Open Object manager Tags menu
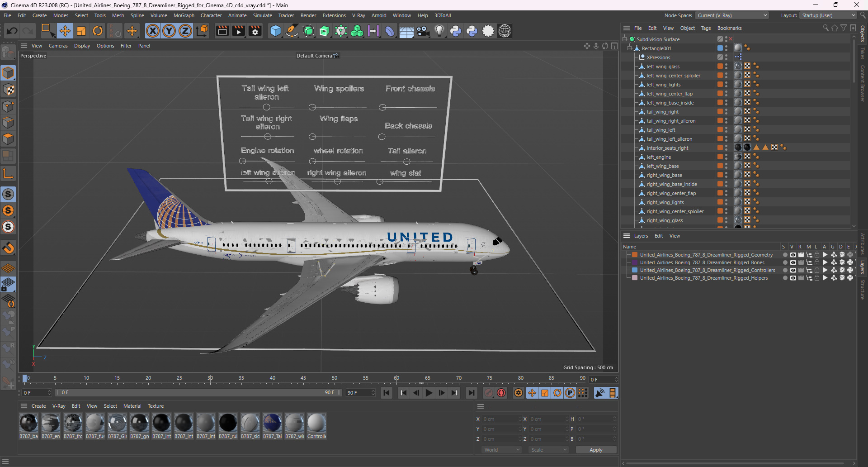This screenshot has height=467, width=868. pos(706,28)
